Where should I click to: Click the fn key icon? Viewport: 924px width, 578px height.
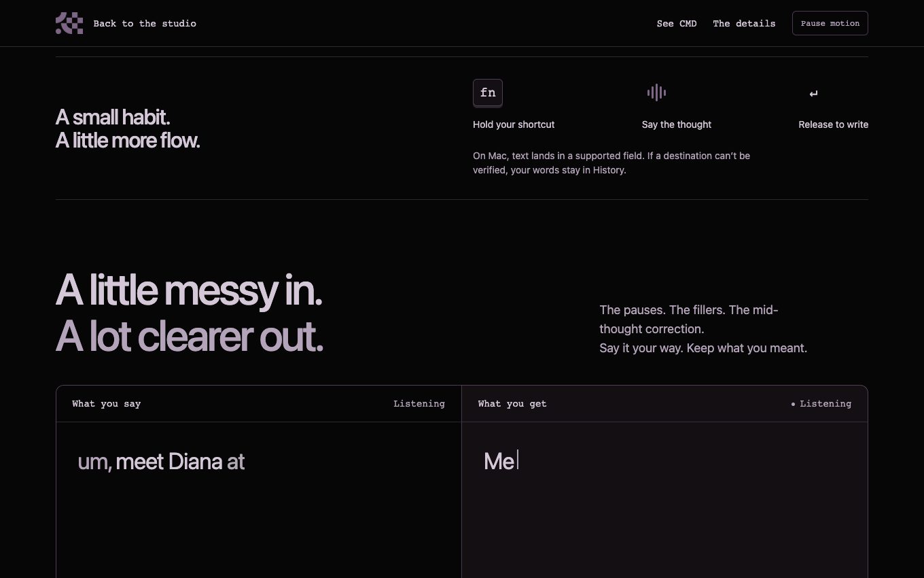click(488, 93)
